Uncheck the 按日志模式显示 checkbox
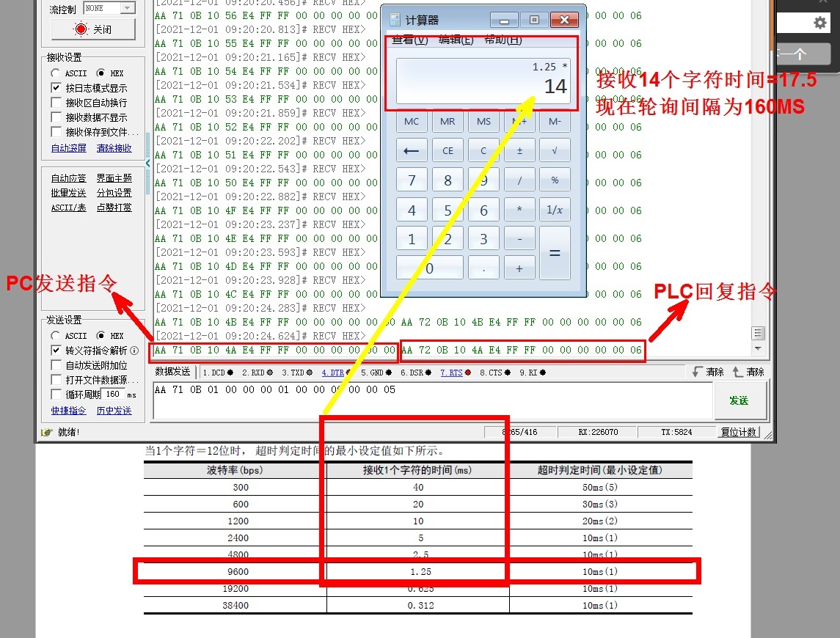 point(56,88)
